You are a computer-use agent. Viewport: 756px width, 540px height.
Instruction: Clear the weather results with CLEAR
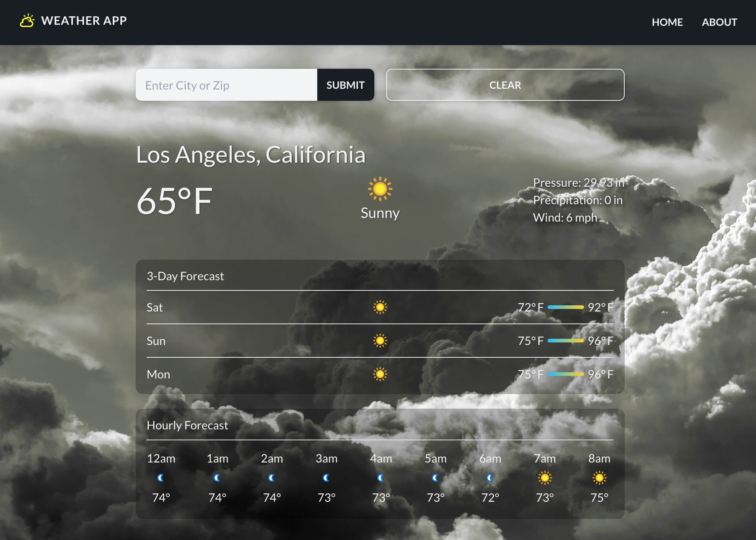click(x=505, y=85)
